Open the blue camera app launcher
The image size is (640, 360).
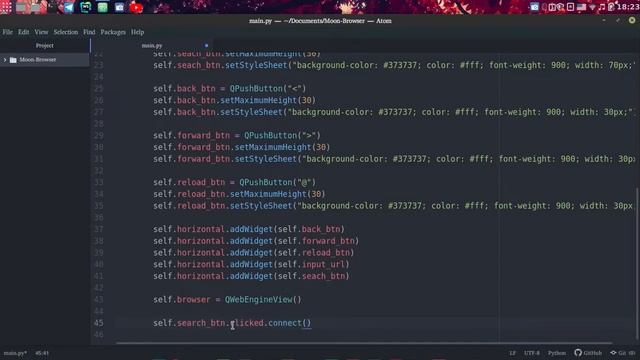tap(119, 7)
